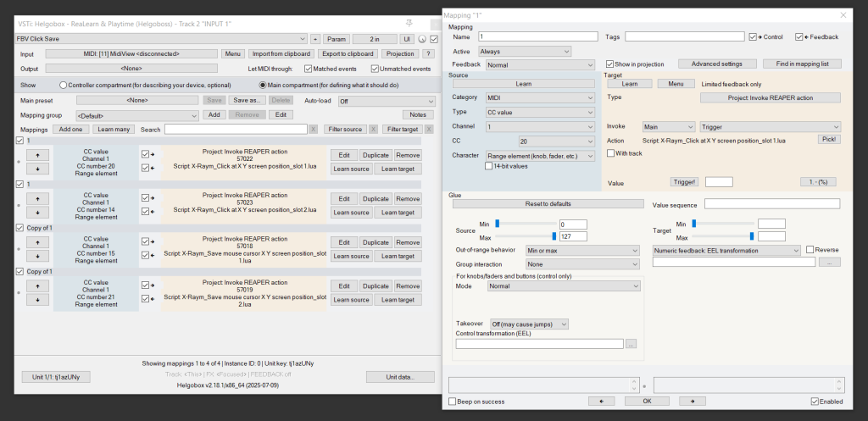Enable Beep on success
This screenshot has width=868, height=421.
click(453, 402)
